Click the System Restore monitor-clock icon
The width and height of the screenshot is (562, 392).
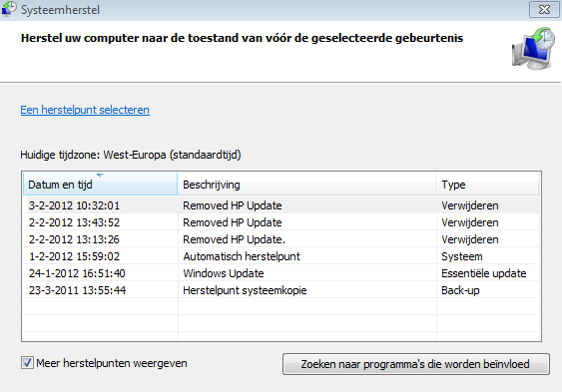(x=533, y=48)
